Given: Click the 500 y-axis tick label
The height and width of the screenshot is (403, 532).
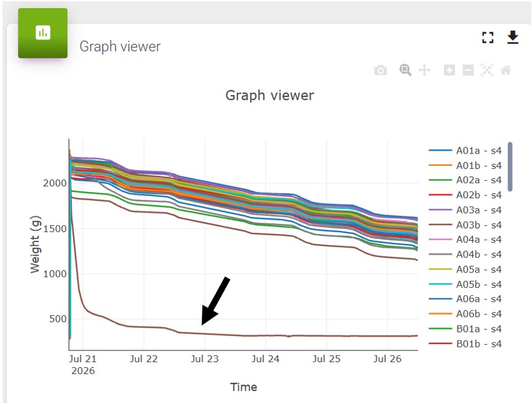Looking at the screenshot, I should coord(58,319).
